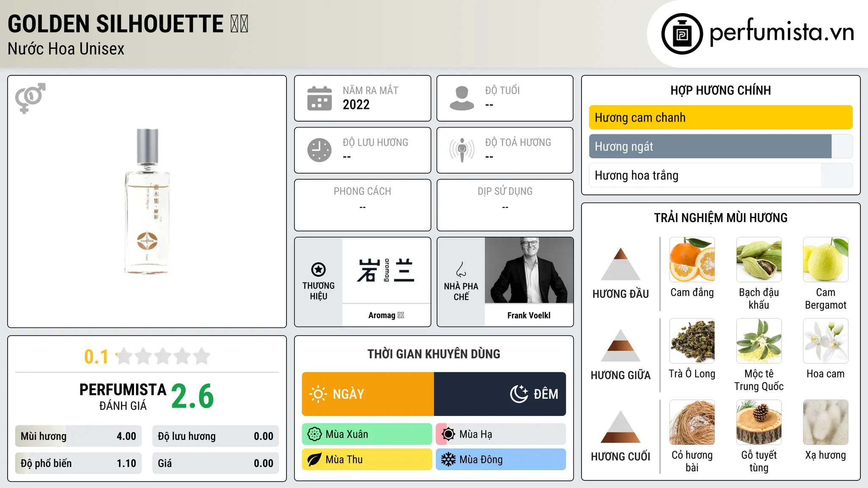Viewport: 868px width, 488px height.
Task: Open the Gỗ tuyết tùng note image
Action: [759, 422]
